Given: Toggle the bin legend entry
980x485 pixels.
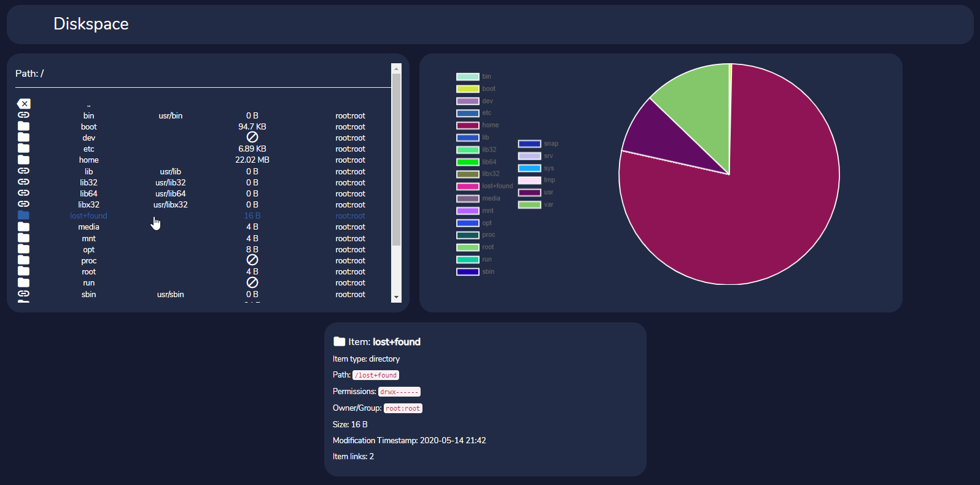Looking at the screenshot, I should [473, 77].
